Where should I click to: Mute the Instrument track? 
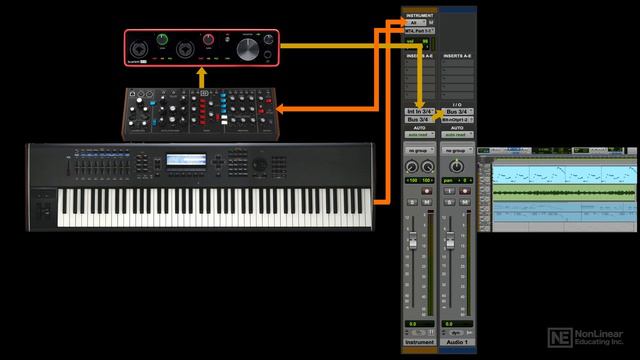coord(427,202)
